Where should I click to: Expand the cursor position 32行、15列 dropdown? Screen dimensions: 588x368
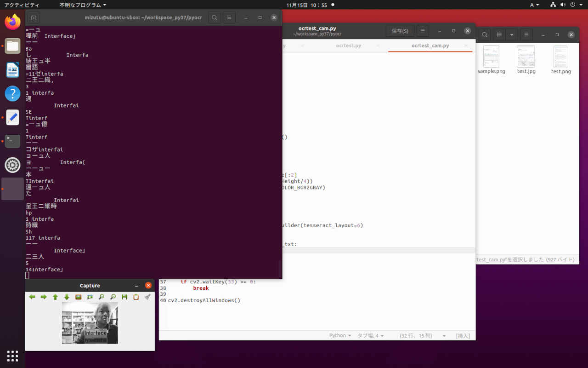[422, 336]
